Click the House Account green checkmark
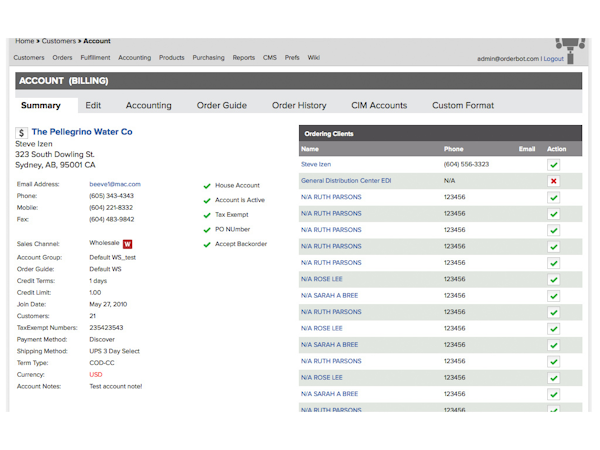Image resolution: width=600 pixels, height=450 pixels. pos(207,186)
